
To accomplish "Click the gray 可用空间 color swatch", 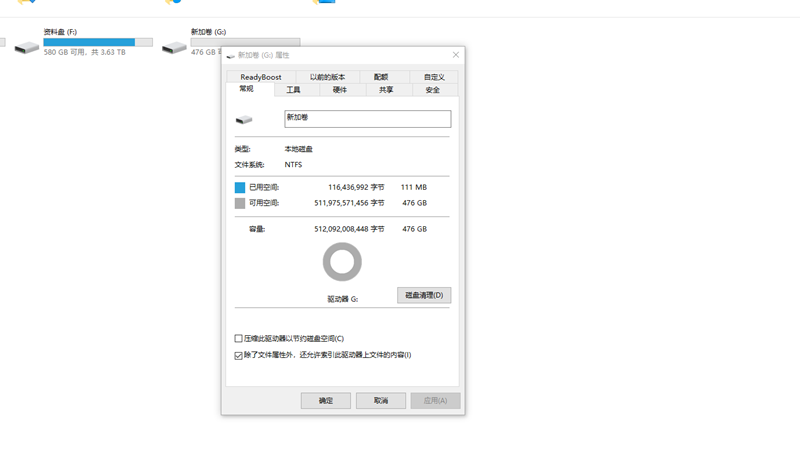I will point(240,203).
